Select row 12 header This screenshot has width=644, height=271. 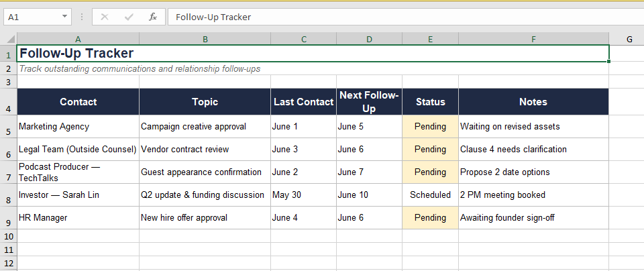[x=9, y=263]
